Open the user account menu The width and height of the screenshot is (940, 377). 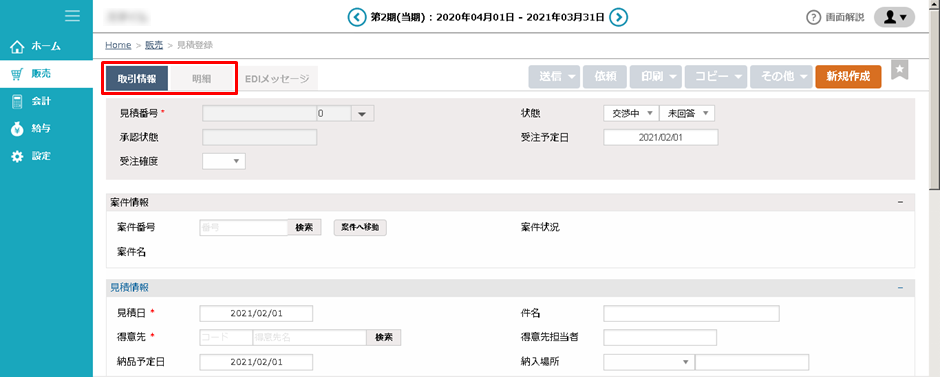tap(894, 17)
